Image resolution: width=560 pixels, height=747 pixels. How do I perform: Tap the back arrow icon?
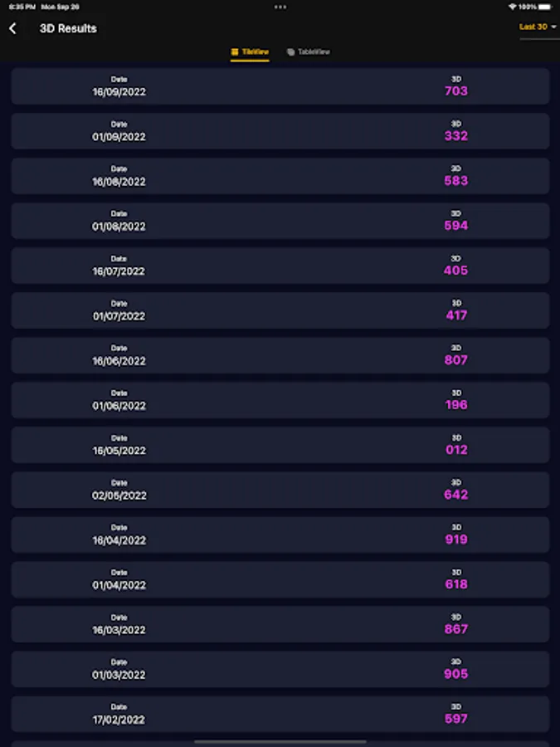coord(12,29)
